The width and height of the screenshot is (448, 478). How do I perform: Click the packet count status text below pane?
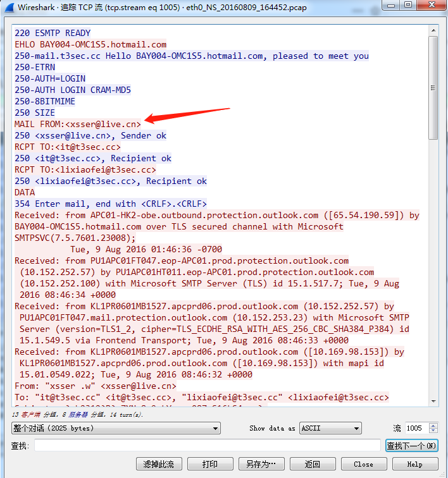tap(77, 415)
